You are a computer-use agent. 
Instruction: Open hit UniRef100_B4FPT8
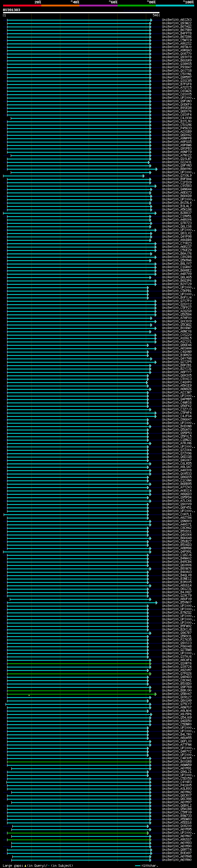[x=176, y=33]
